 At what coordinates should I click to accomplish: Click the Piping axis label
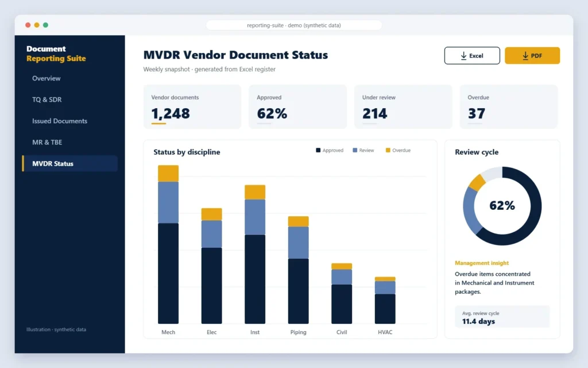point(298,332)
